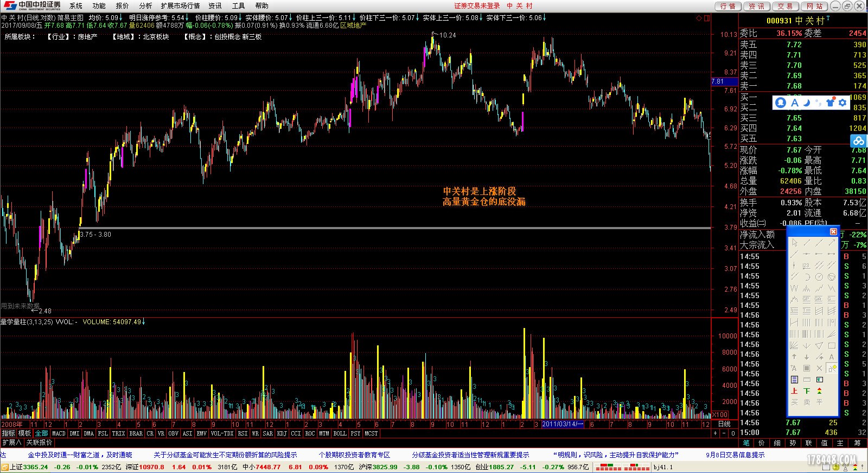
Task: Click the 买 icon in palette
Action: [794, 402]
